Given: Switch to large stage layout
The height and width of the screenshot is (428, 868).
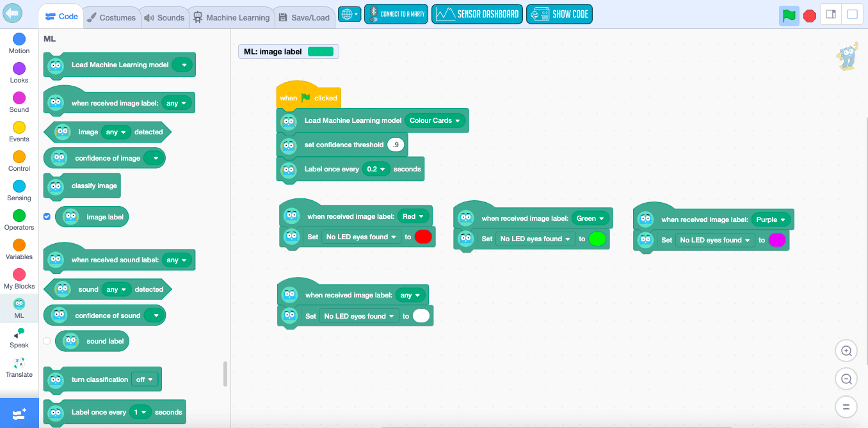Looking at the screenshot, I should coord(852,14).
